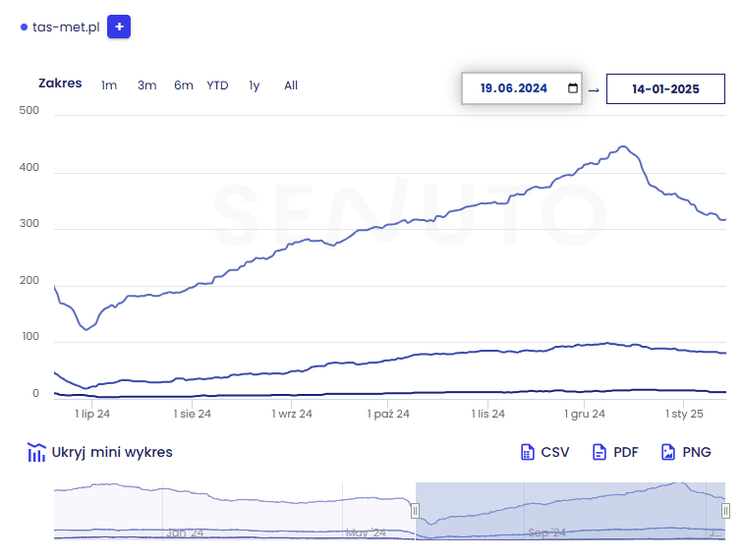Click the 19.06.2024 start date field
The width and height of the screenshot is (743, 560).
[522, 88]
